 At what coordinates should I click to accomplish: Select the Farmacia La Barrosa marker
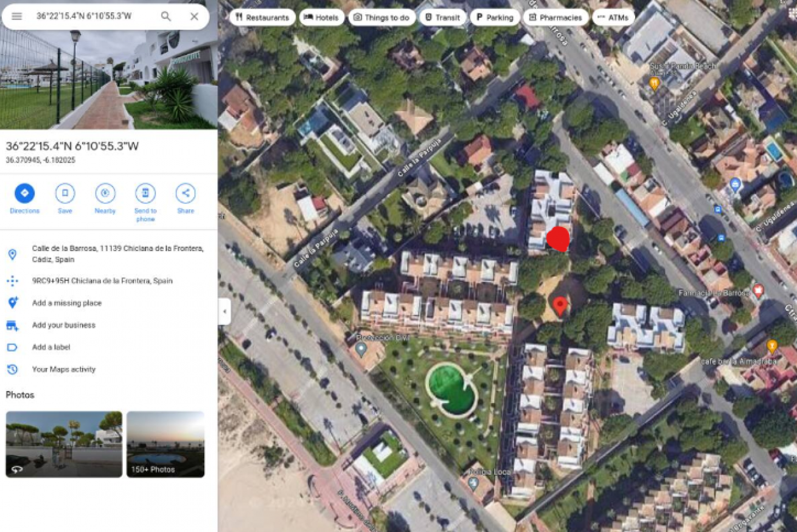(758, 291)
